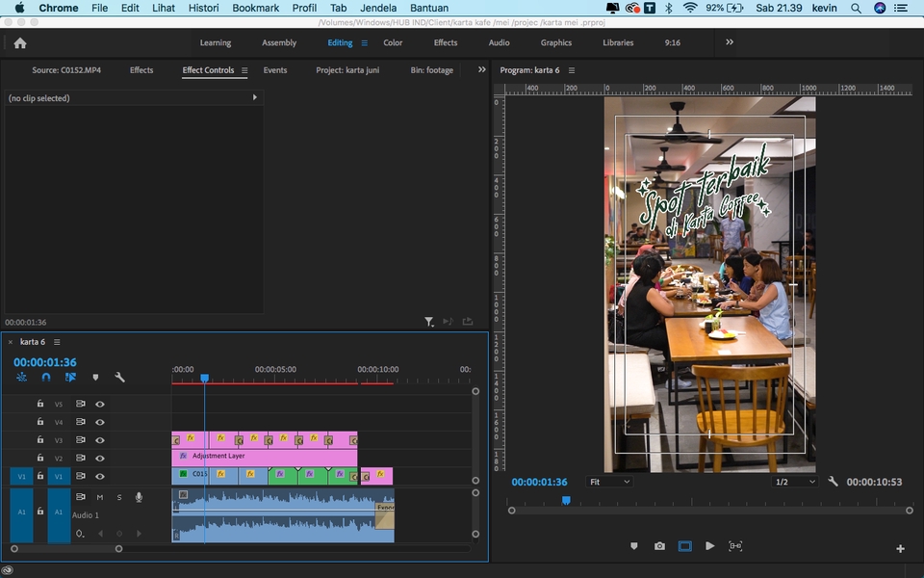Screen dimensions: 924x578
Task: Close the karta 6 sequence tab
Action: [10, 342]
